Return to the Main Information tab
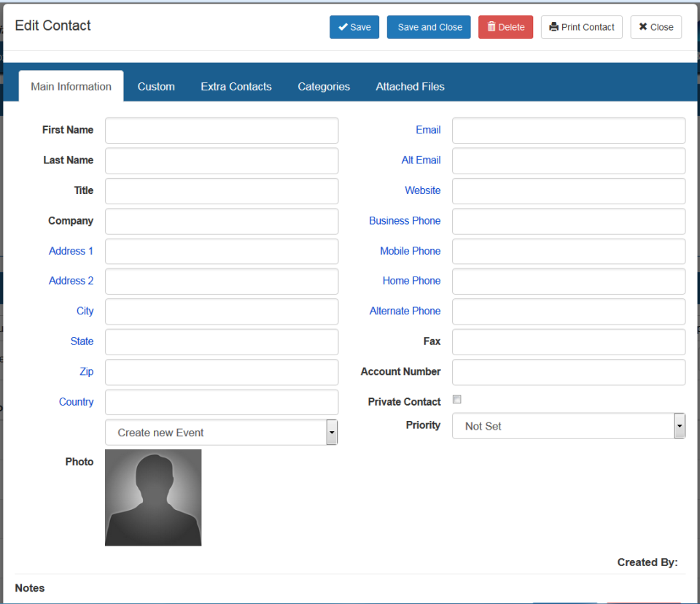 point(71,85)
